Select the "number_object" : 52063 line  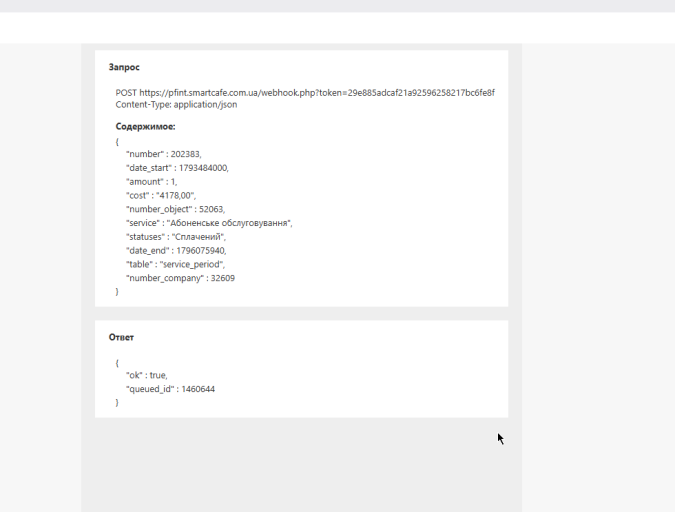(175, 209)
